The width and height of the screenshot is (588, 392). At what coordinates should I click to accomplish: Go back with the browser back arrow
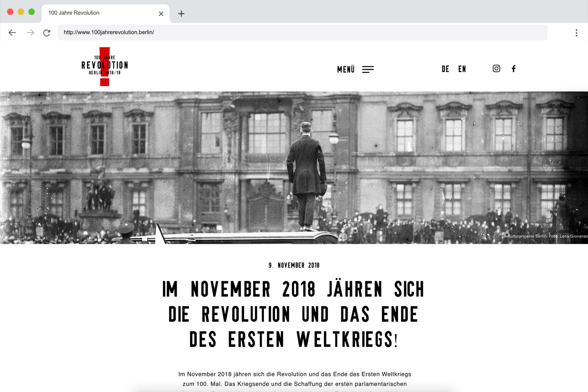[12, 33]
